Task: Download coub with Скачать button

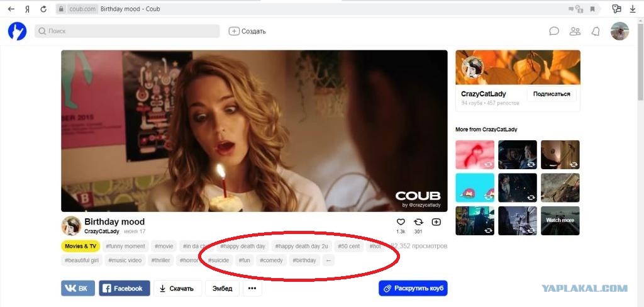Action: [x=178, y=289]
